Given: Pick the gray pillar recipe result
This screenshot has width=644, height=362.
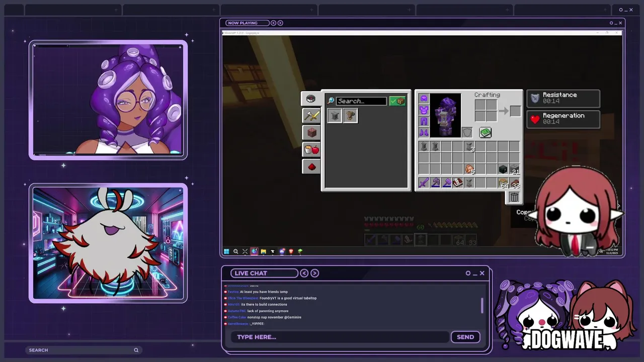Looking at the screenshot, I should tap(335, 116).
